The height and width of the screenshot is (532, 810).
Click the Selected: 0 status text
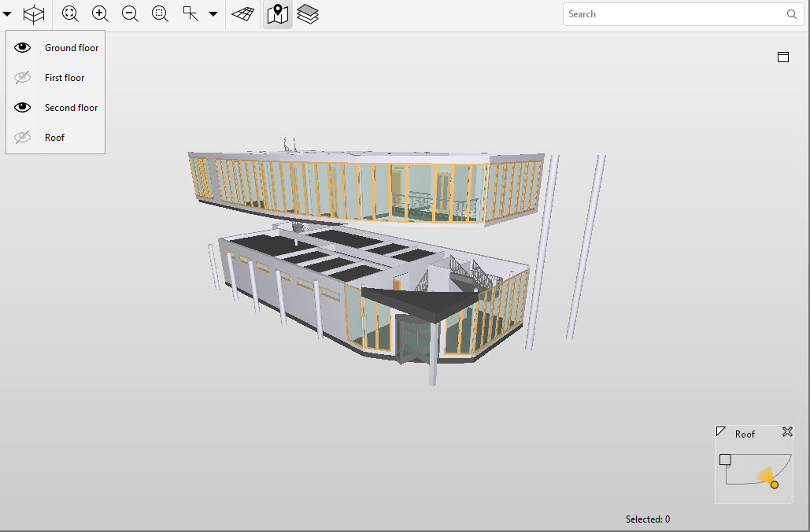tap(648, 519)
